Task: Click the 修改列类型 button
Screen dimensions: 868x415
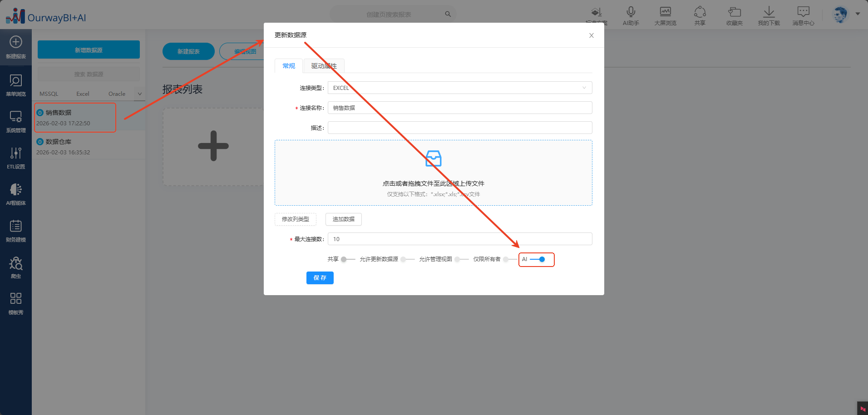Action: pos(296,219)
